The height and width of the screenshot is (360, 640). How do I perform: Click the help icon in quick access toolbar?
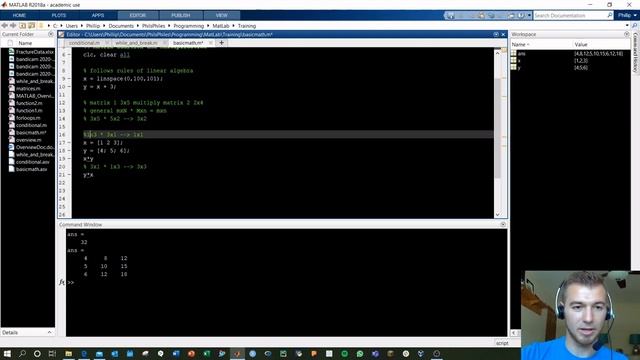pyautogui.click(x=521, y=16)
